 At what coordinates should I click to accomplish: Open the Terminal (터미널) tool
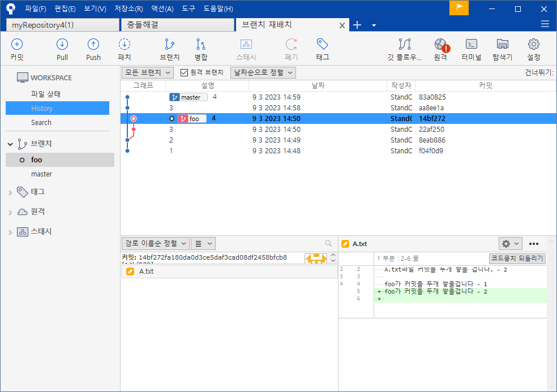tap(472, 44)
